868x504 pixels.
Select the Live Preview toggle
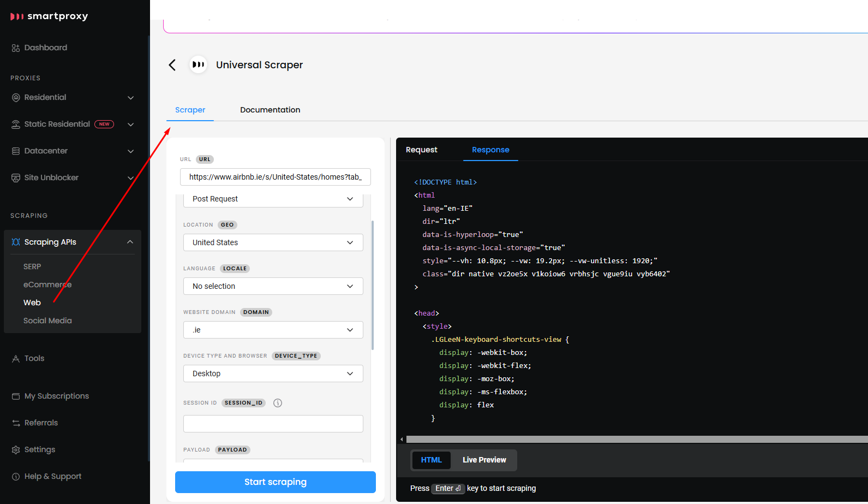click(x=484, y=460)
